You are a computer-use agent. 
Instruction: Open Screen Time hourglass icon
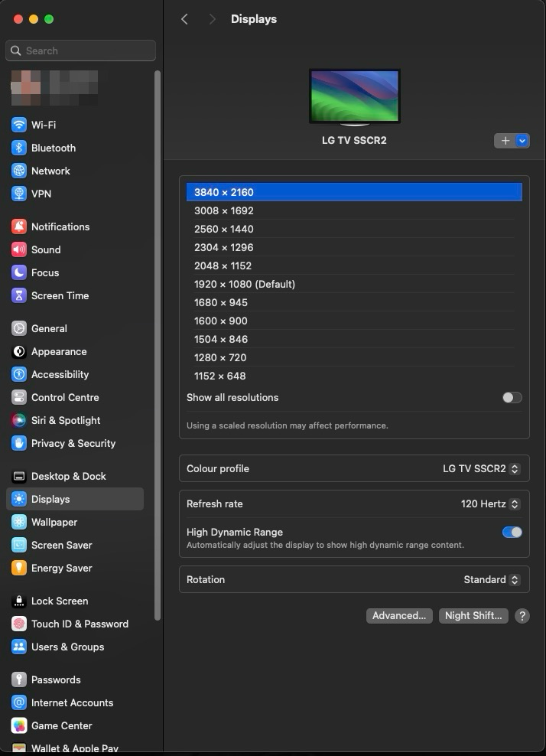point(19,295)
